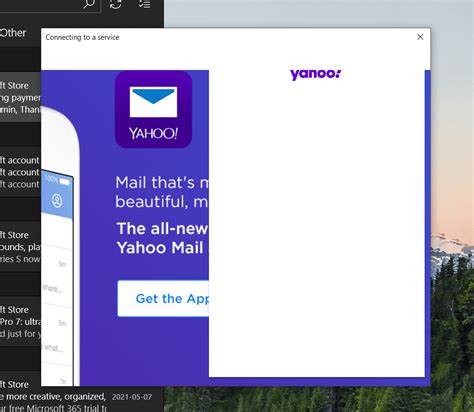Open the Store email about Pro 7
Viewport: 474px width, 412px height.
point(20,322)
